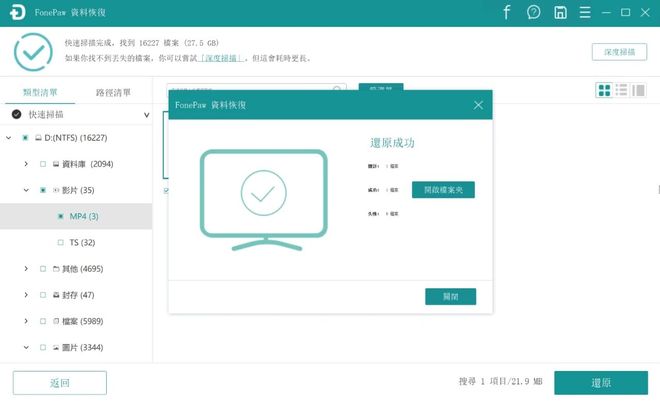The image size is (660, 404).
Task: Switch to list view icon
Action: pos(621,90)
